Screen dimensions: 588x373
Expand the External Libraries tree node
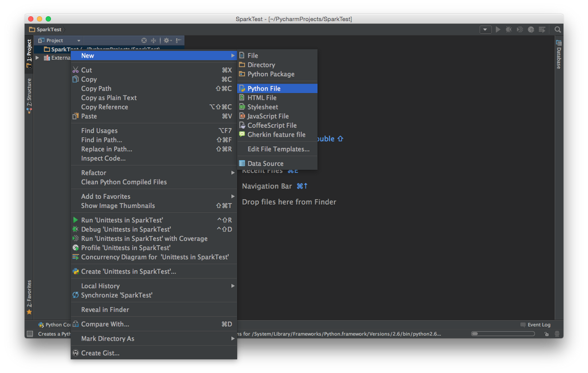point(37,58)
